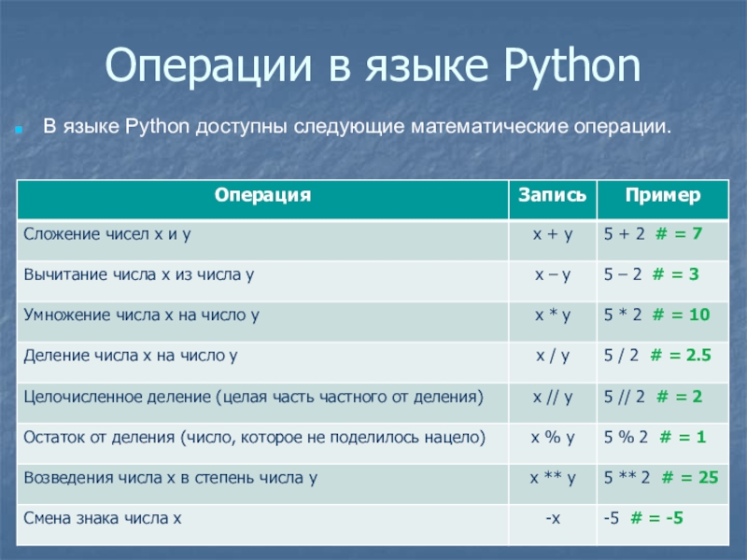747x560 pixels.
Task: Click the "x // y" notation cell
Action: (552, 397)
